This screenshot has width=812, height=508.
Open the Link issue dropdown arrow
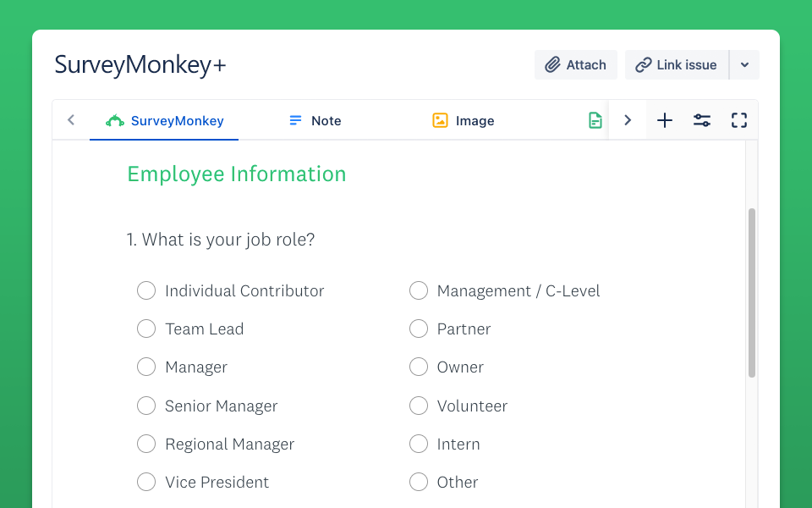[744, 65]
